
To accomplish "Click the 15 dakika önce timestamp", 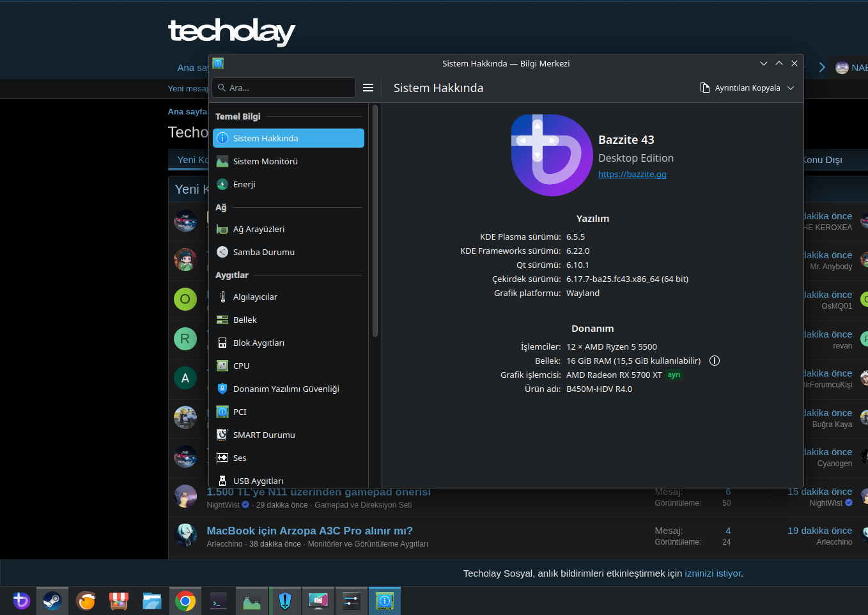I will coord(820,492).
